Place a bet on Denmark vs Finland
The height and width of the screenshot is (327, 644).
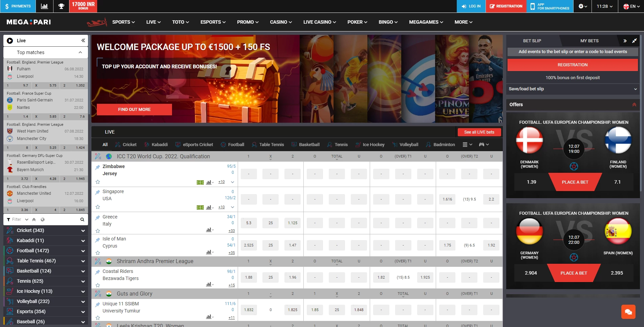(575, 182)
